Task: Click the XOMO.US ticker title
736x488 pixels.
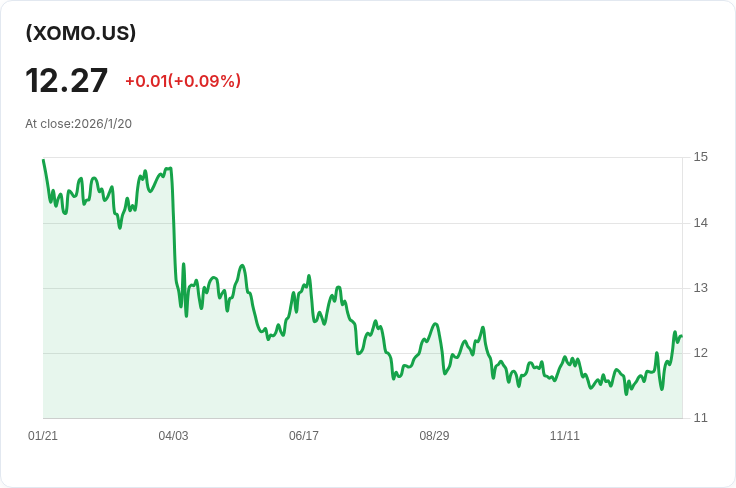Action: click(x=80, y=32)
